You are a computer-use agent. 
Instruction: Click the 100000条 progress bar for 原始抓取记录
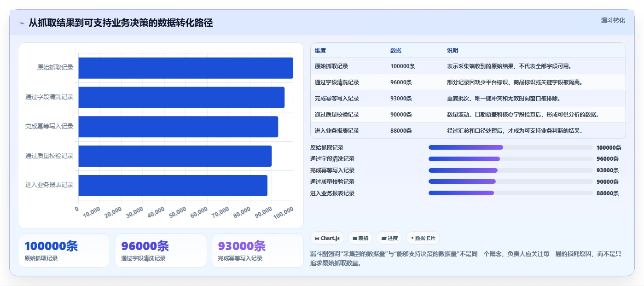[x=511, y=147]
